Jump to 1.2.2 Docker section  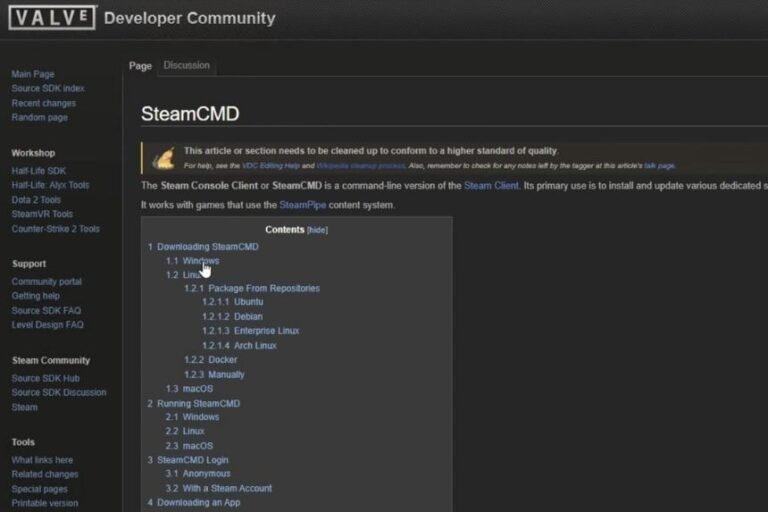pyautogui.click(x=211, y=360)
